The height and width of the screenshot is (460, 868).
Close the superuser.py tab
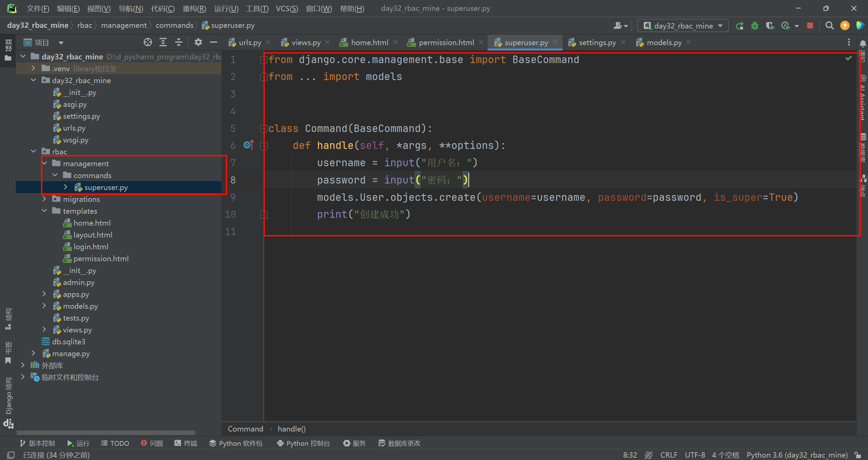[x=555, y=42]
